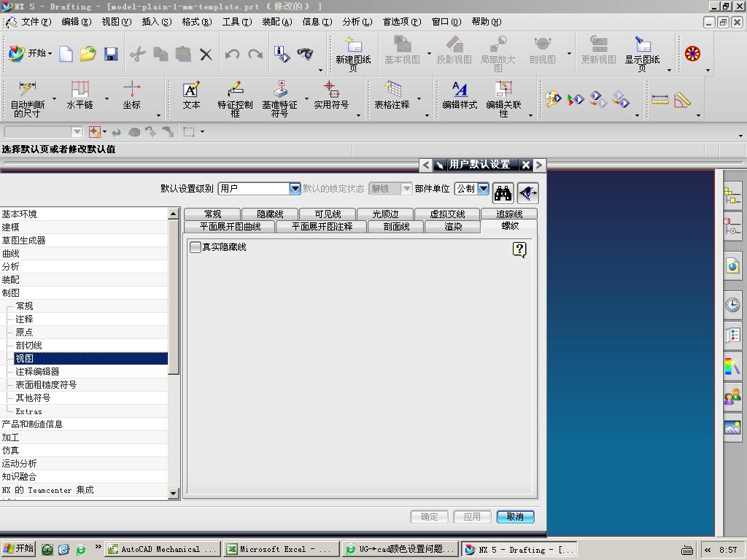Open 首选项 Preferences menu

tap(402, 22)
